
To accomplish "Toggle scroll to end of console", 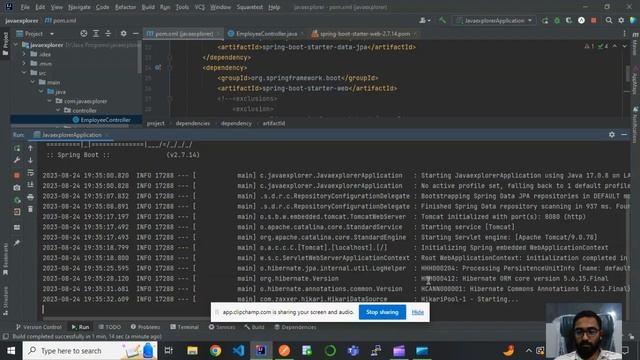I will [30, 185].
